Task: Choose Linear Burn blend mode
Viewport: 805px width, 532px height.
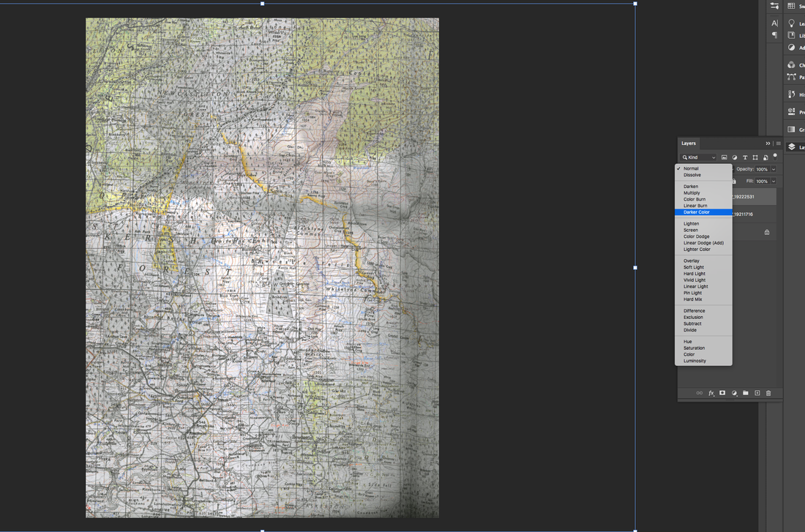Action: [x=703, y=206]
